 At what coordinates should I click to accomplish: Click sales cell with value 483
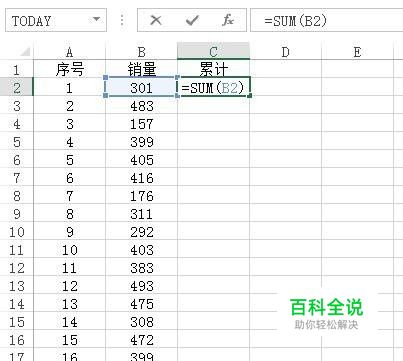coord(141,106)
